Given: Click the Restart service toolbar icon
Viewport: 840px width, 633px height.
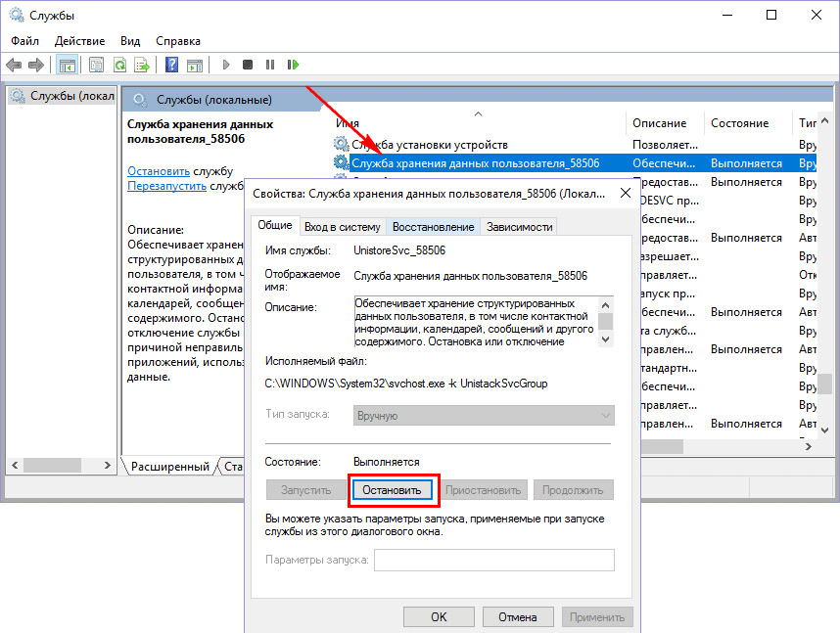Looking at the screenshot, I should click(293, 65).
